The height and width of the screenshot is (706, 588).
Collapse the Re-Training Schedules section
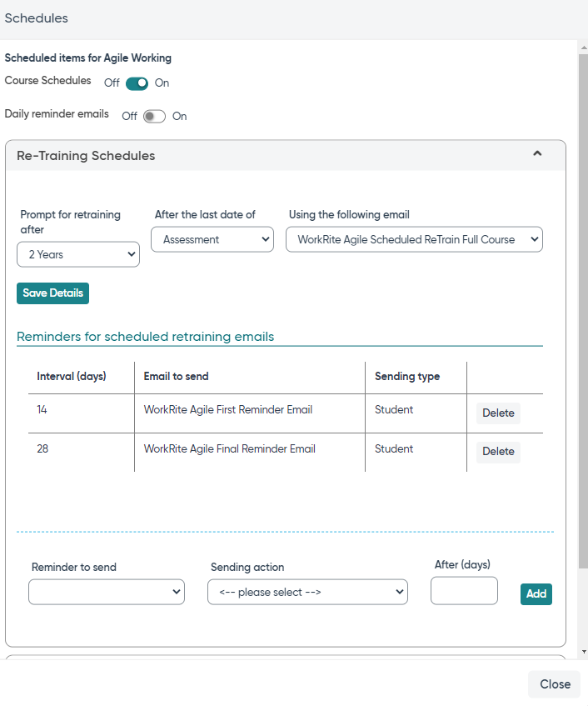537,154
